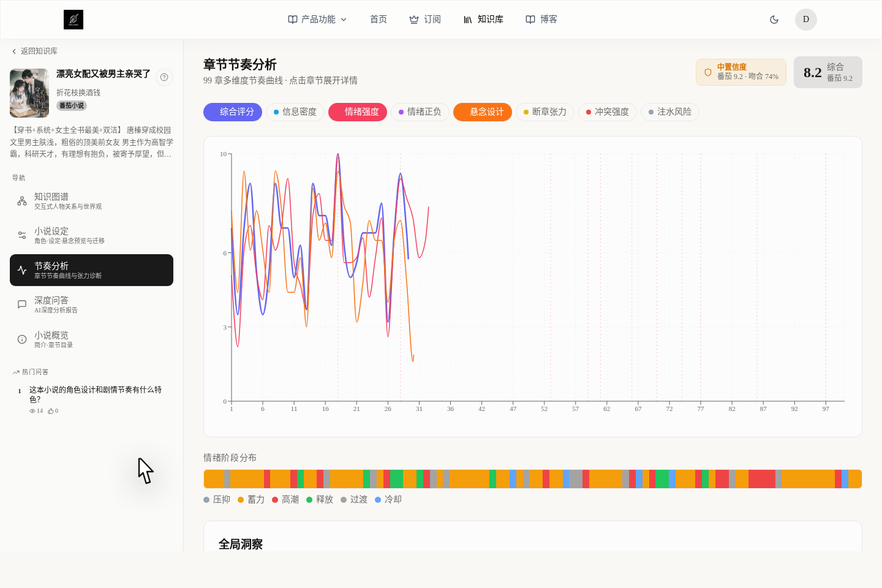The image size is (882, 588).
Task: Toggle dark mode with the moon icon
Action: pyautogui.click(x=774, y=19)
